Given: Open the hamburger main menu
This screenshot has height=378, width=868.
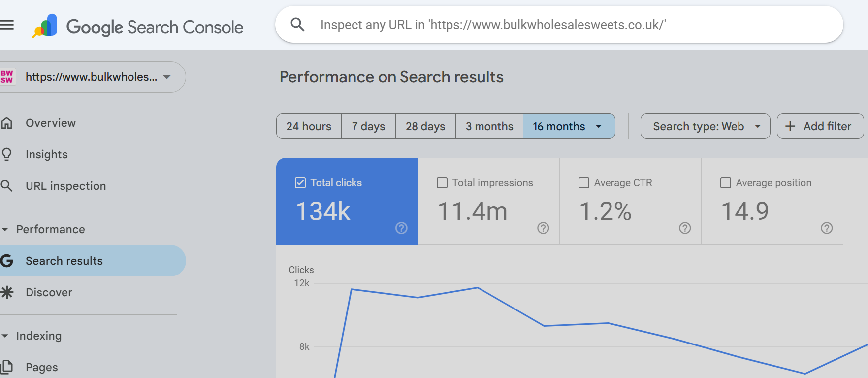Looking at the screenshot, I should [x=7, y=25].
